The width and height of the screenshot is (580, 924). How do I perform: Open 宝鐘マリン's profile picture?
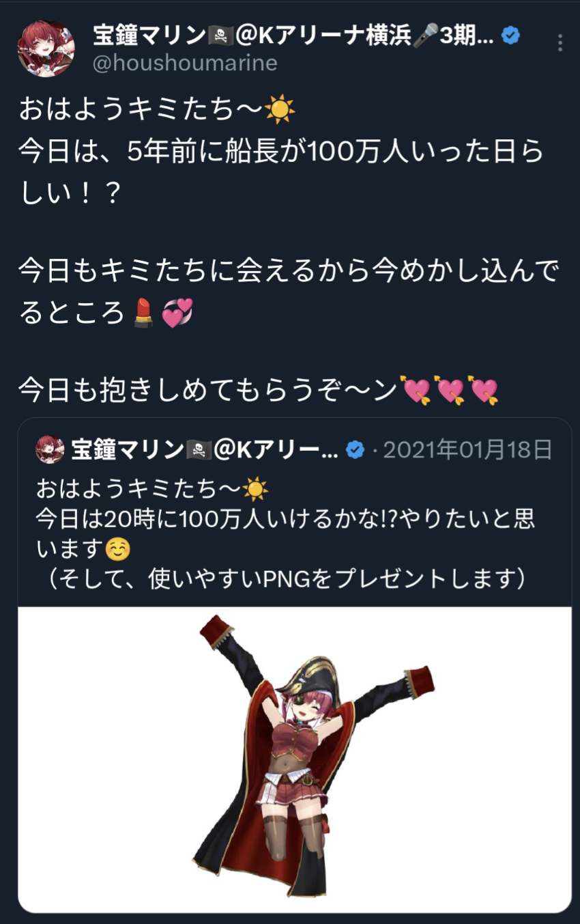46,48
